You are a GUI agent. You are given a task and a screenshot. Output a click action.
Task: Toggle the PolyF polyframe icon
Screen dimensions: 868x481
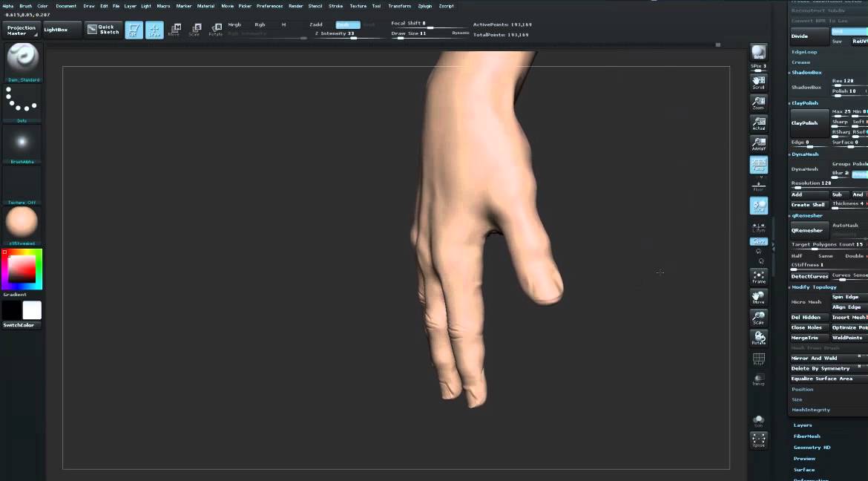coord(758,359)
